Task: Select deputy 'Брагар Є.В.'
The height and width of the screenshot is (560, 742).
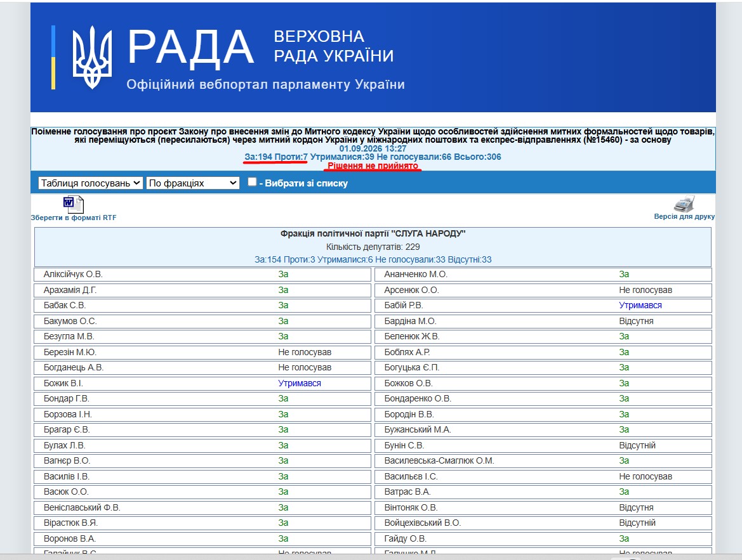Action: pos(67,429)
